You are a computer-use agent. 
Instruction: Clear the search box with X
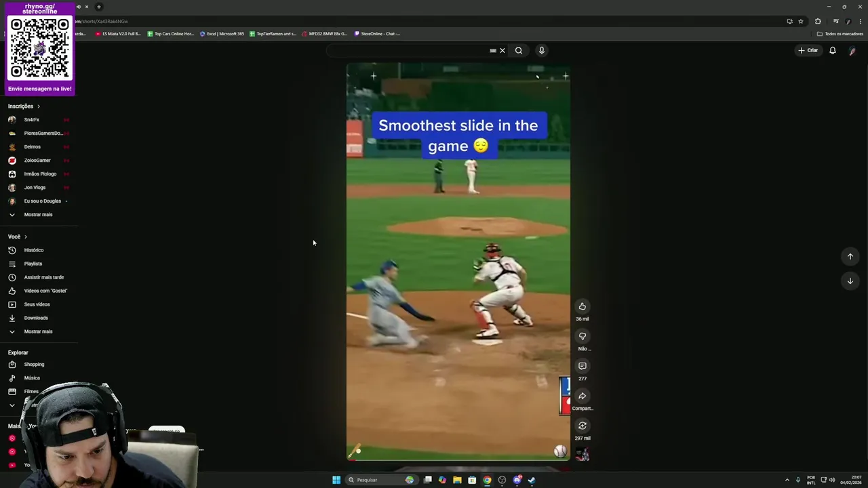coord(502,50)
